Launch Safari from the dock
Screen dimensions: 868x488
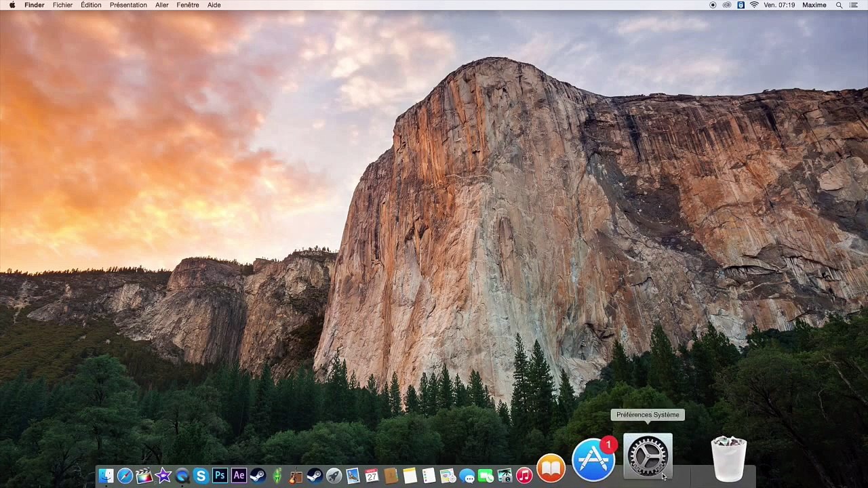125,476
